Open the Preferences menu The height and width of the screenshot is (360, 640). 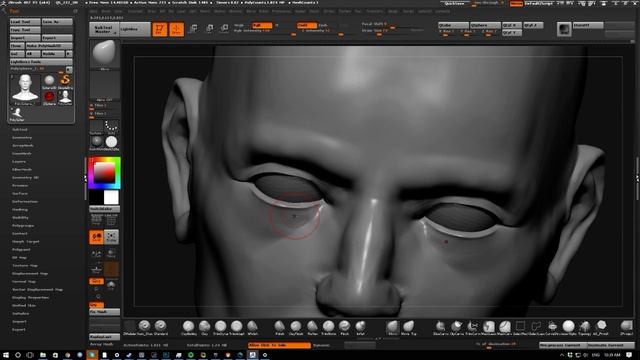pyautogui.click(x=282, y=11)
